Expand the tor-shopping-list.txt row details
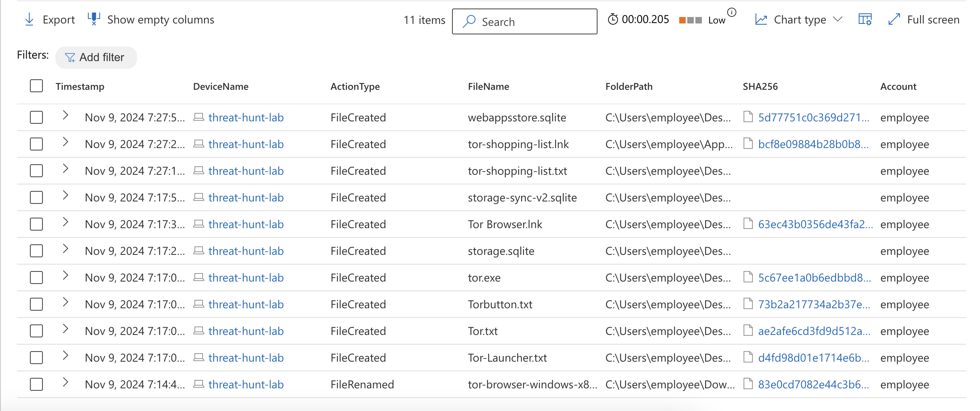The width and height of the screenshot is (980, 411). pyautogui.click(x=65, y=169)
